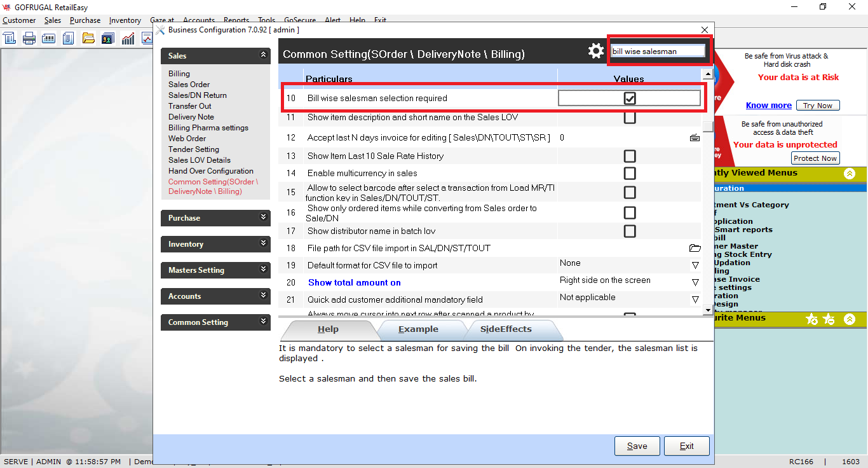This screenshot has width=868, height=468.
Task: Click the remove-favourite star icon
Action: pos(829,319)
